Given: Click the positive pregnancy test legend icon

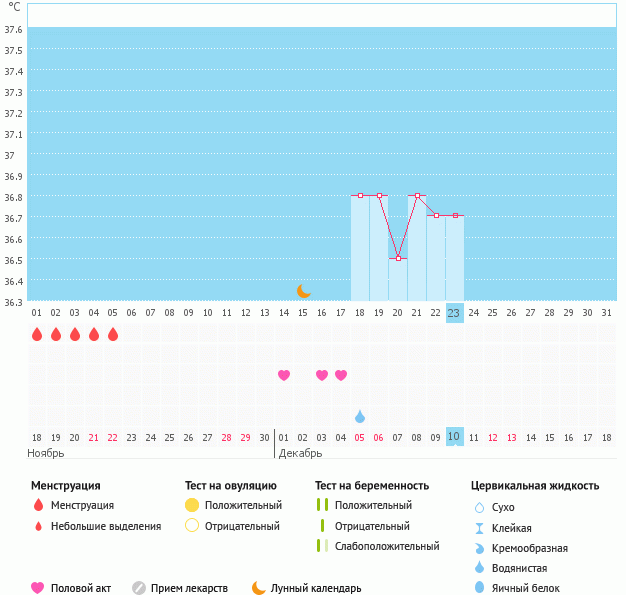Looking at the screenshot, I should [x=322, y=505].
